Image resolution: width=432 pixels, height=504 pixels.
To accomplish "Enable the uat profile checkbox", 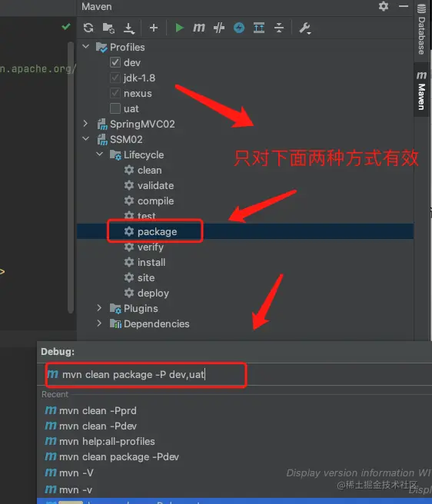I will [115, 108].
